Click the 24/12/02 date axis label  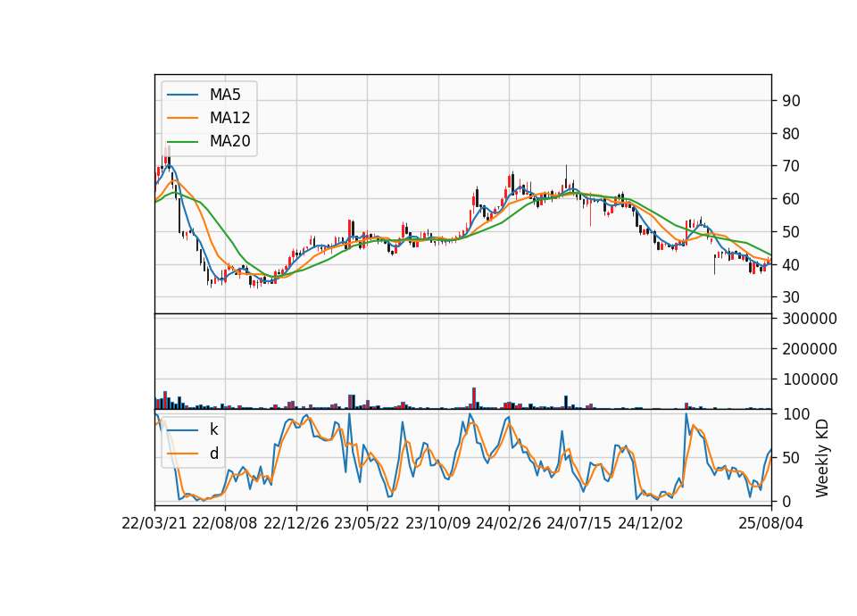pos(651,523)
